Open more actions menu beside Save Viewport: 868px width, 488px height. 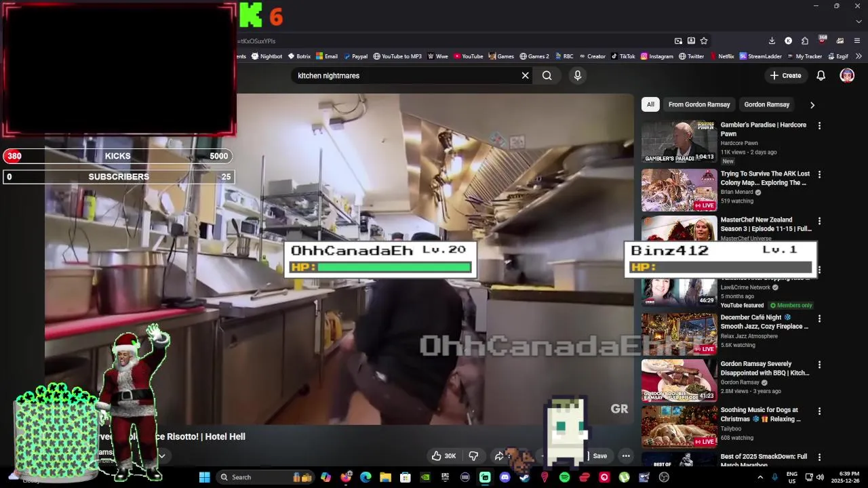click(626, 455)
